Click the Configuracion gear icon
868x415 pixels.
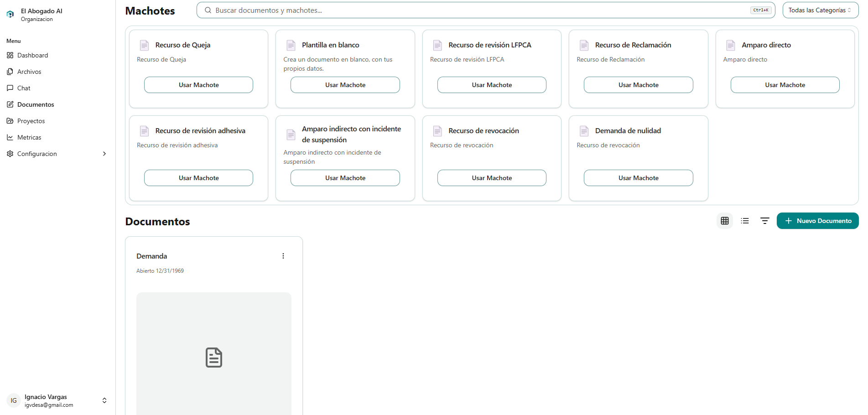10,154
